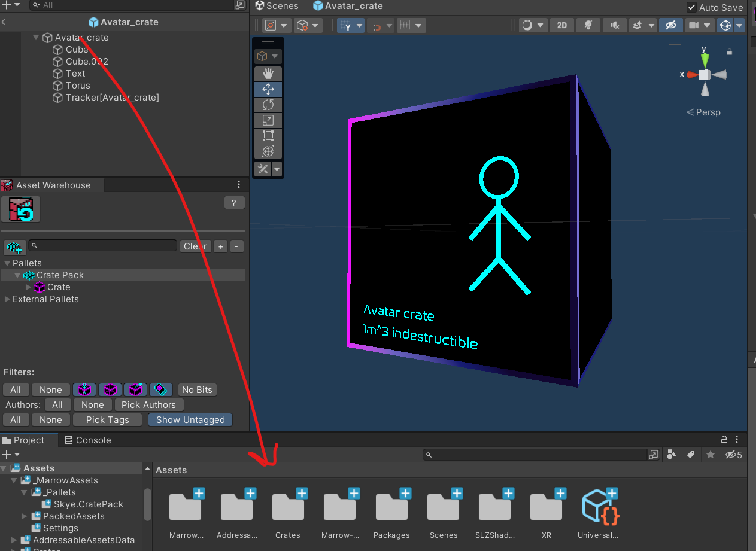Activate the Move tool in Scene view
Image resolution: width=756 pixels, height=551 pixels.
pos(268,89)
